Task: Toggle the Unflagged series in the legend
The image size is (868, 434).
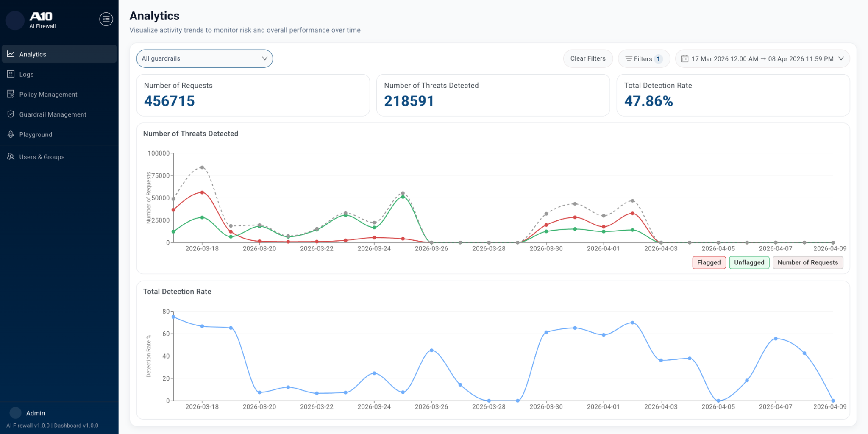Action: (x=749, y=262)
